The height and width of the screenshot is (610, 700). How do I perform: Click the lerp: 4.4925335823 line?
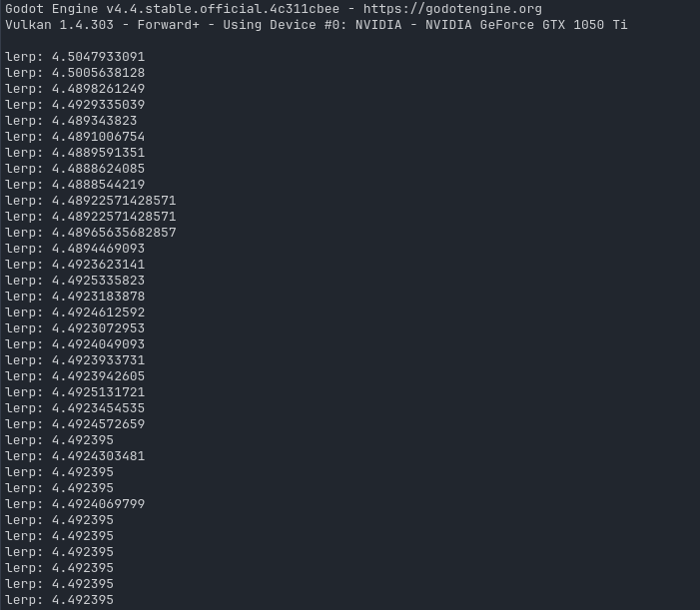point(75,281)
